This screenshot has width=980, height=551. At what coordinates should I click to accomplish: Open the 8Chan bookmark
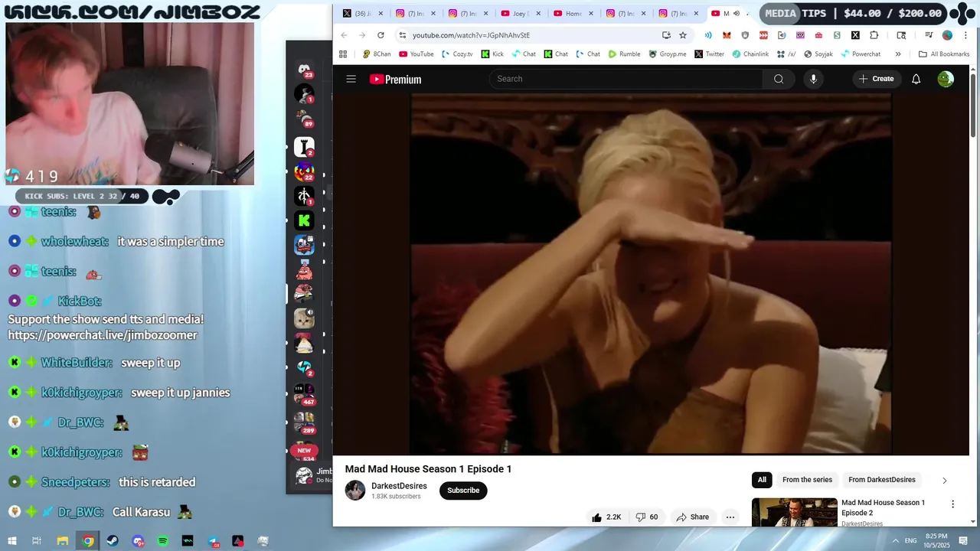coord(376,54)
